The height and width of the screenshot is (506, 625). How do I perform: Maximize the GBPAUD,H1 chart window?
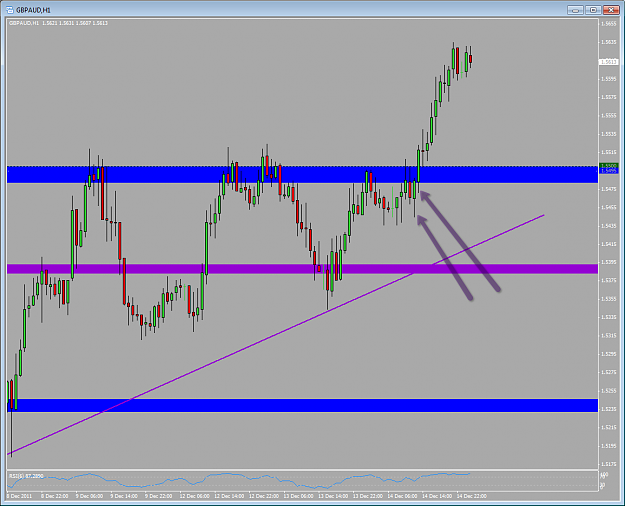click(x=593, y=10)
